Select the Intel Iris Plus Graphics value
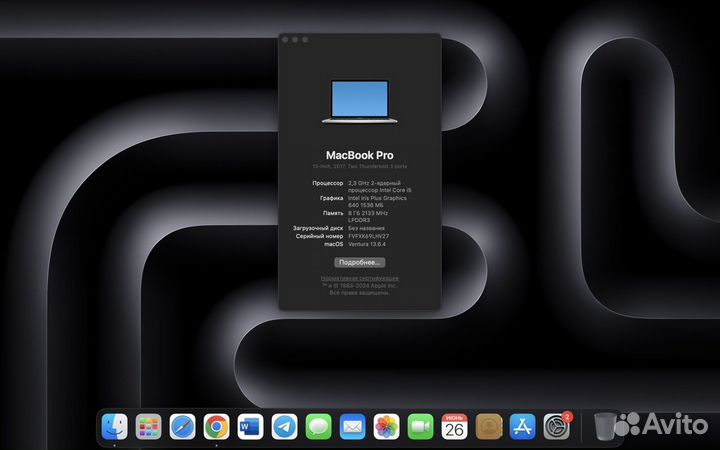 tap(377, 202)
